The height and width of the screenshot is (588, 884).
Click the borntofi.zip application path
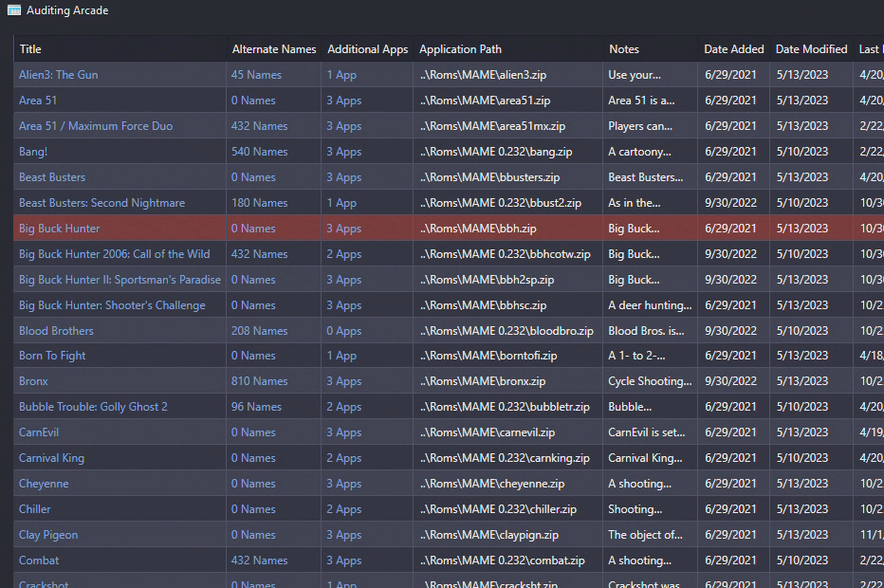point(488,355)
